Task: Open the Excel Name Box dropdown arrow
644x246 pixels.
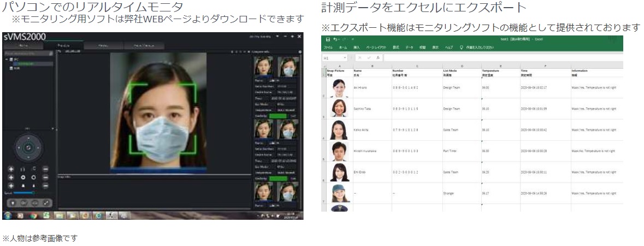Action: coord(345,58)
